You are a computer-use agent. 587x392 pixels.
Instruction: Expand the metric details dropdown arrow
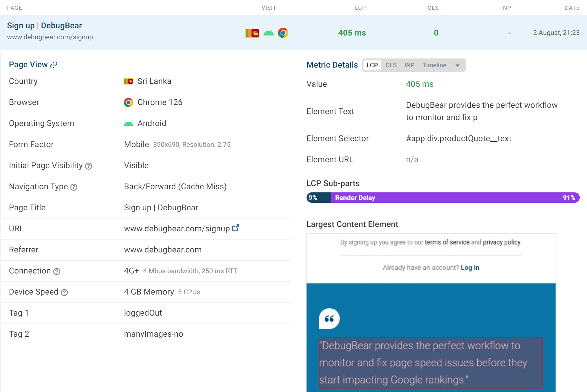[x=457, y=65]
